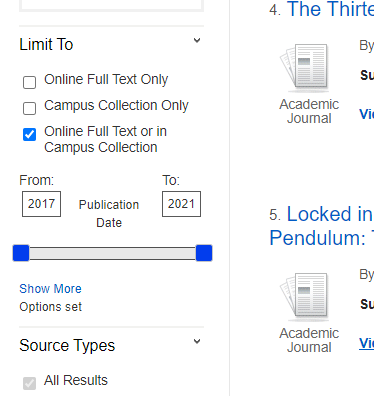Click the From year field showing 2017
Viewport: 374px width, 396px height.
click(x=41, y=204)
